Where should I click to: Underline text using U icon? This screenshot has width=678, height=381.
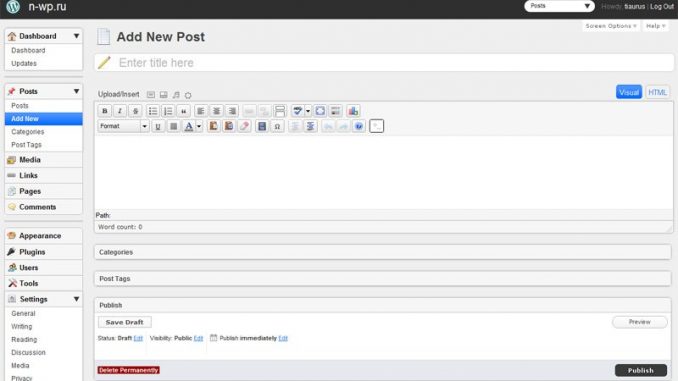pos(158,126)
